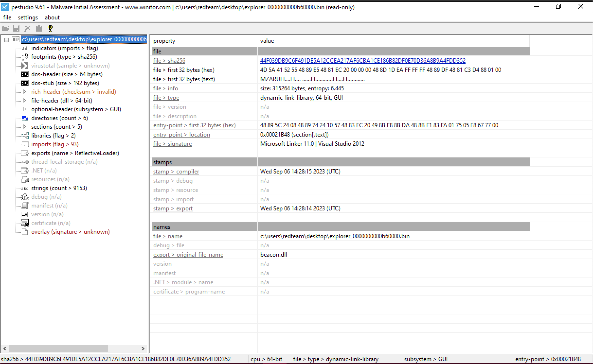This screenshot has height=364, width=593.
Task: Select 'imports (flag > 93)' tree item
Action: click(x=55, y=144)
